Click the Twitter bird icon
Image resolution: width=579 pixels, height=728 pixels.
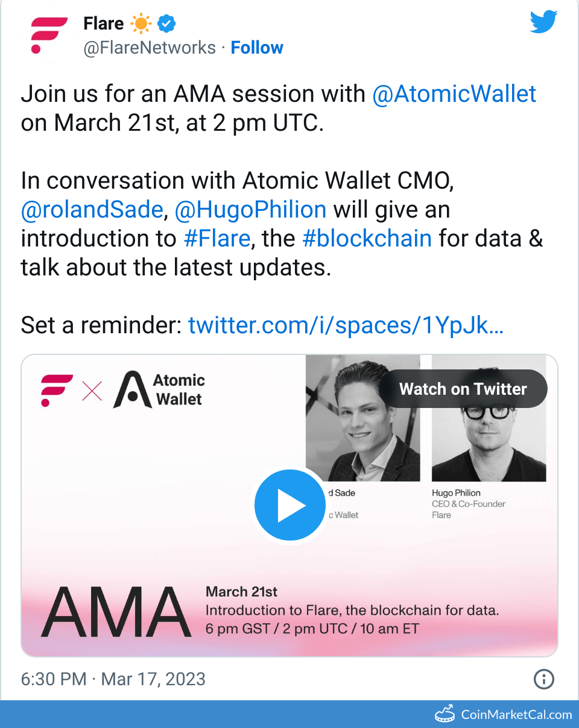(x=543, y=22)
